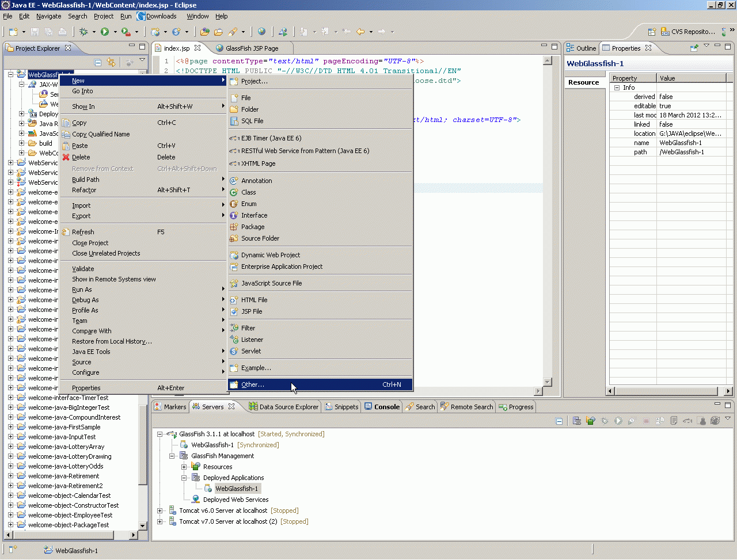Collapse the Info property group

pyautogui.click(x=617, y=87)
